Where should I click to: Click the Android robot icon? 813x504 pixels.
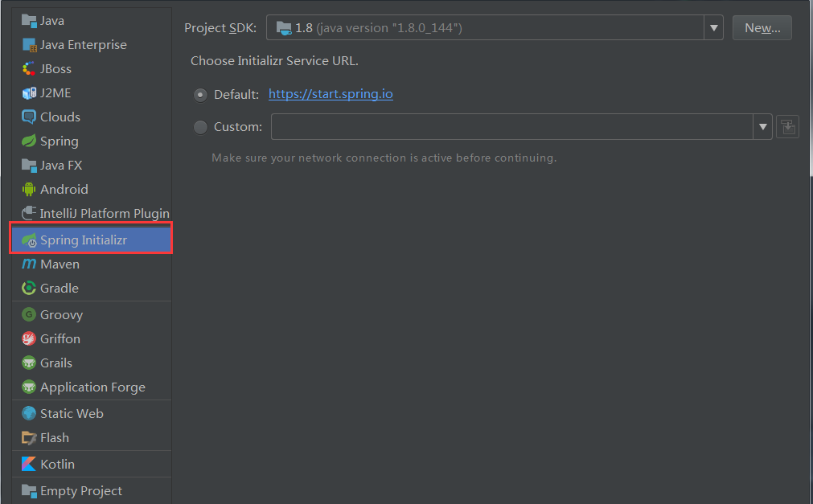click(x=29, y=189)
